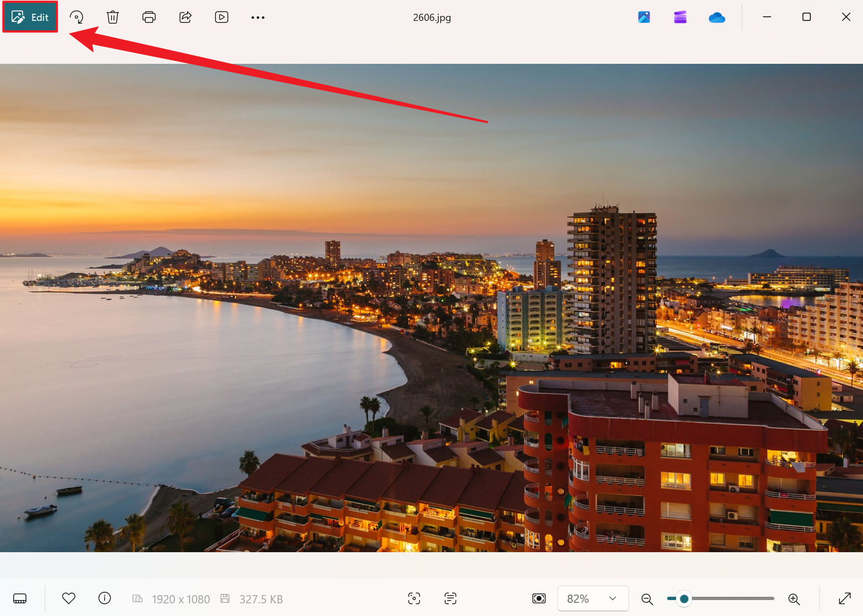Open the three-dot See more menu
Image resolution: width=863 pixels, height=616 pixels.
click(x=258, y=18)
